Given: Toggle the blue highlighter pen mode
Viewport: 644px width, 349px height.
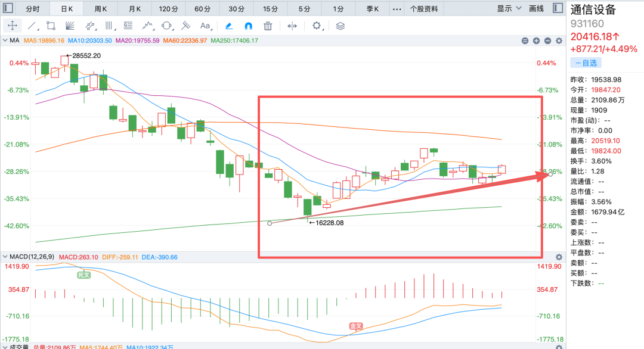Looking at the screenshot, I should point(229,26).
